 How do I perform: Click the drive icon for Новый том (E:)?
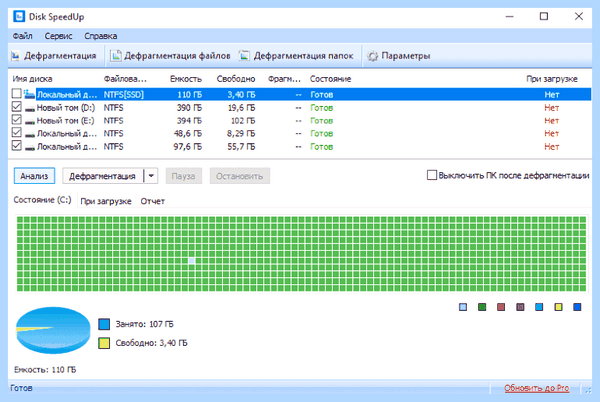tap(29, 122)
